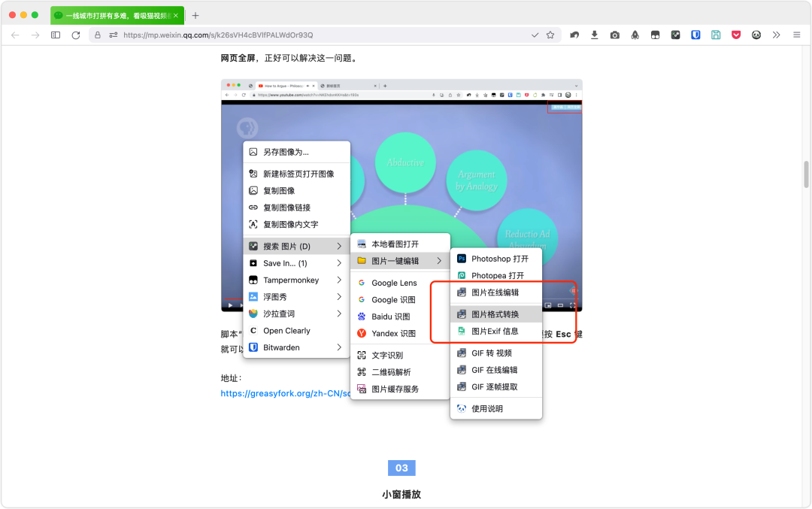The width and height of the screenshot is (812, 509).
Task: Choose 新建标签页打开图像 menu entry
Action: coord(297,174)
